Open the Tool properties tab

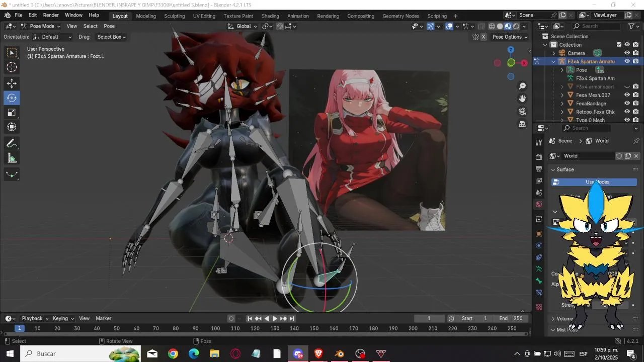539,143
